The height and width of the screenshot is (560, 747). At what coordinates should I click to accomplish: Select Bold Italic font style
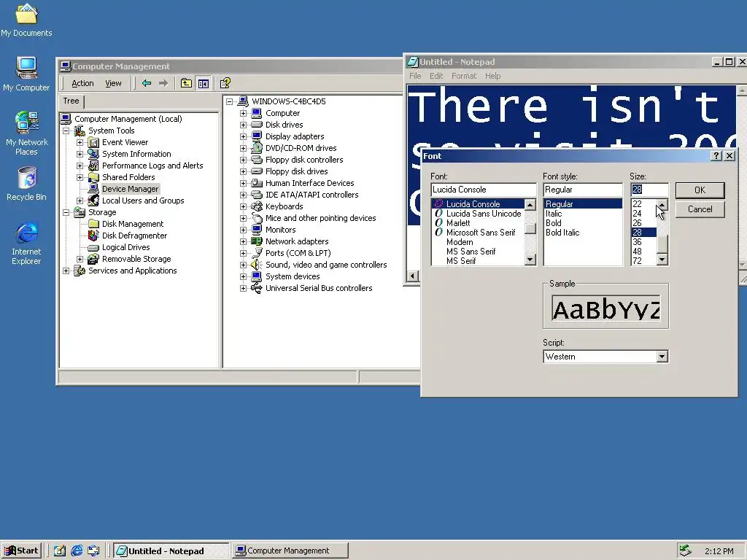click(562, 233)
